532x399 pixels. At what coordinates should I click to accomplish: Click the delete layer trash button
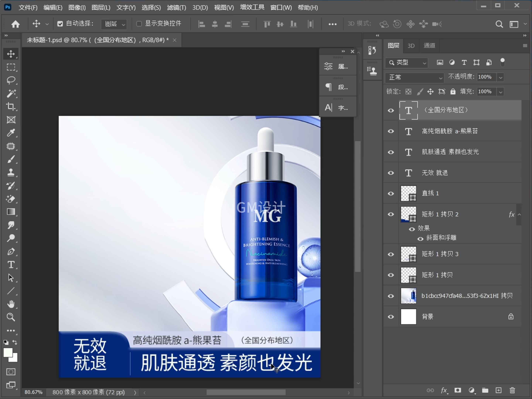pyautogui.click(x=512, y=391)
